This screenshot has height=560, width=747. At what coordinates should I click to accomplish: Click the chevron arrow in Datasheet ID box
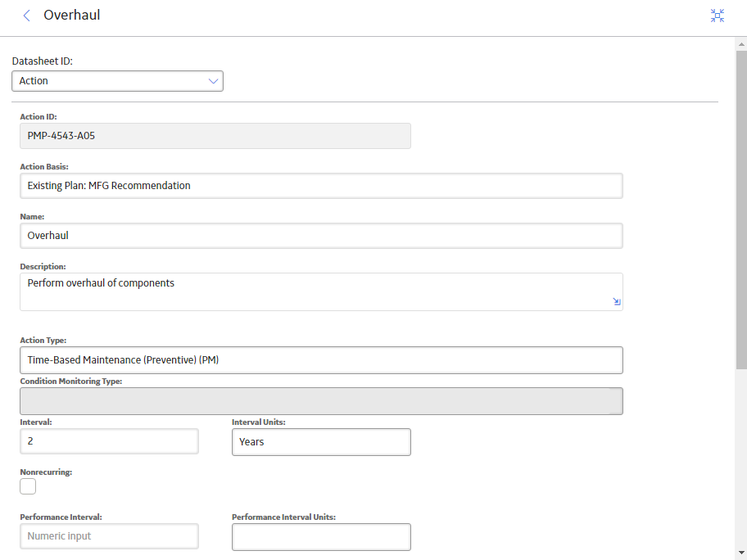click(x=213, y=81)
